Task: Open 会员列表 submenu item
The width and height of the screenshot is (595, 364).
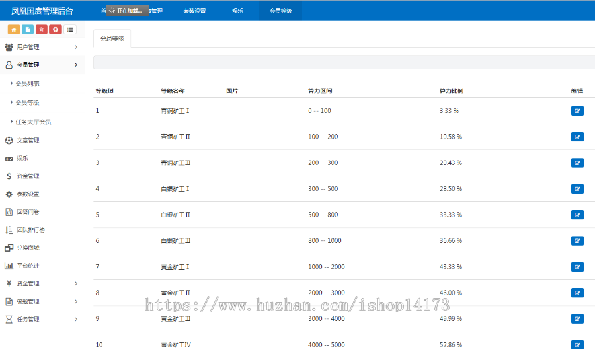Action: (27, 83)
